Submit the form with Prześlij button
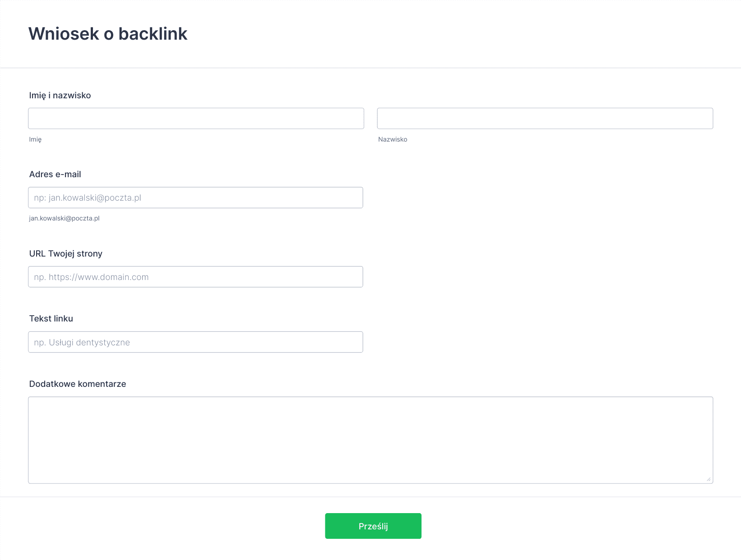 (373, 526)
